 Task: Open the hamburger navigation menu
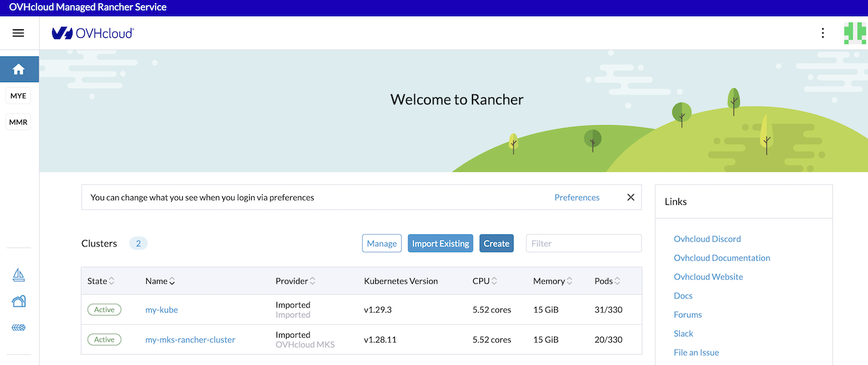pos(18,33)
